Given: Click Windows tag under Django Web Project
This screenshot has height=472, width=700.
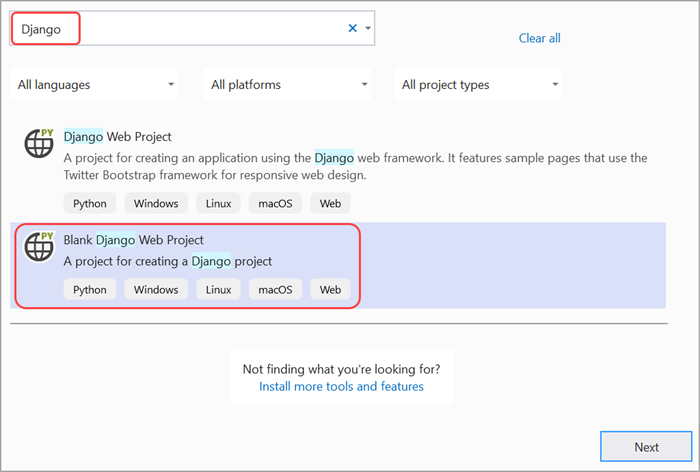Looking at the screenshot, I should point(156,203).
